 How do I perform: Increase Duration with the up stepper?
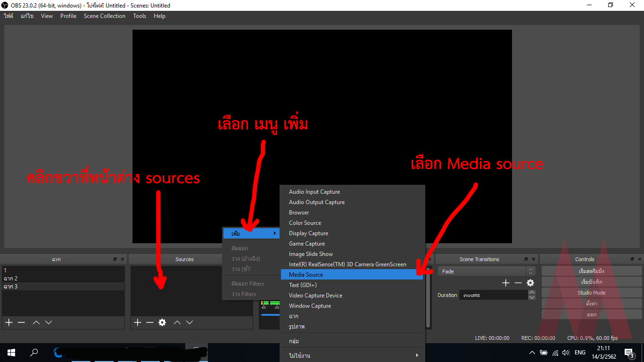(x=532, y=293)
